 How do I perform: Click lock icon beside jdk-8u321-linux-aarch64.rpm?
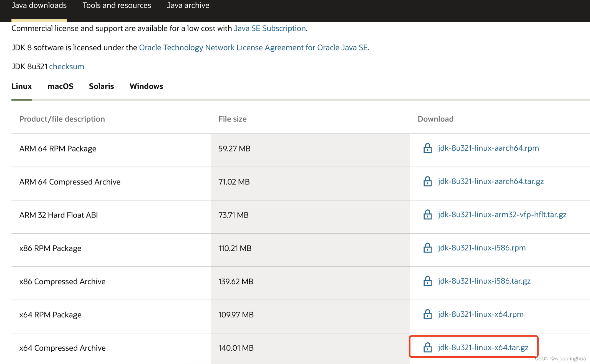427,148
